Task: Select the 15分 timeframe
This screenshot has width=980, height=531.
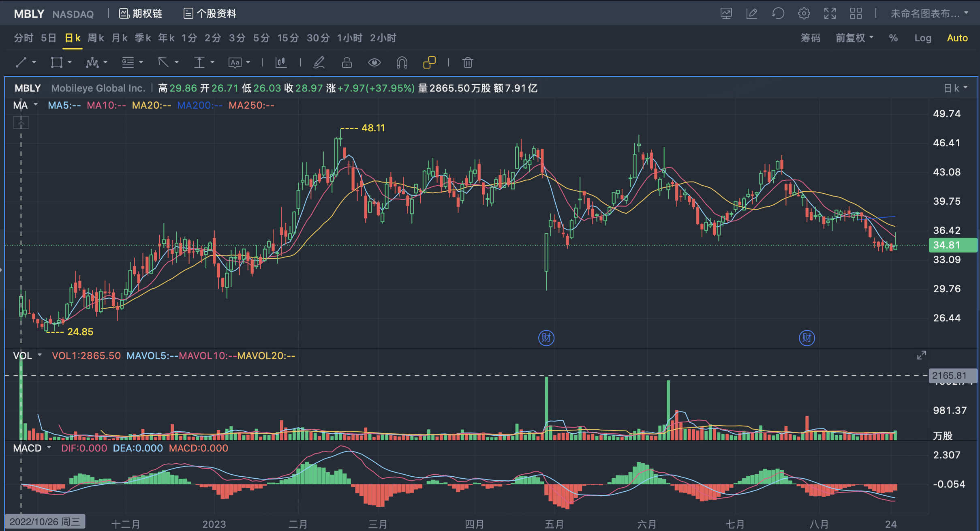Action: click(288, 38)
